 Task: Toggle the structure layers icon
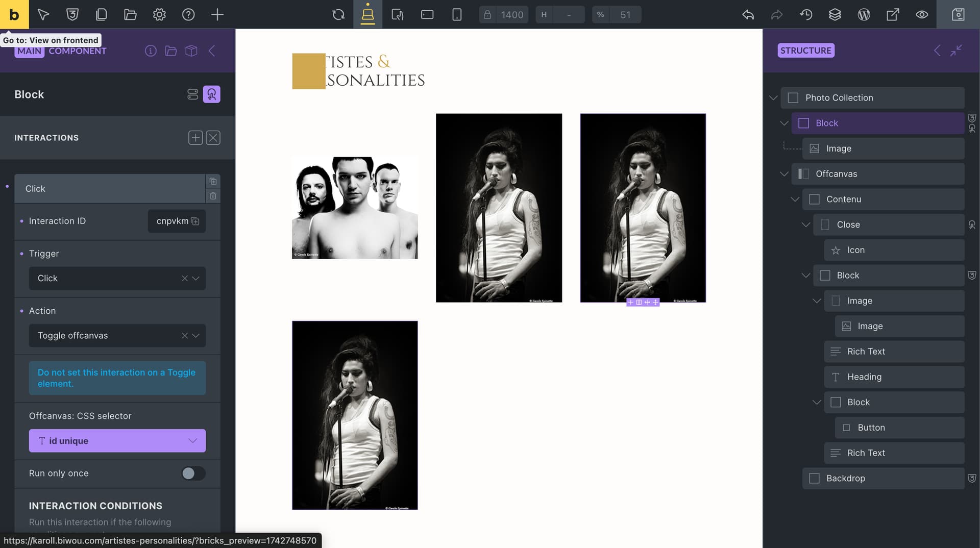835,14
